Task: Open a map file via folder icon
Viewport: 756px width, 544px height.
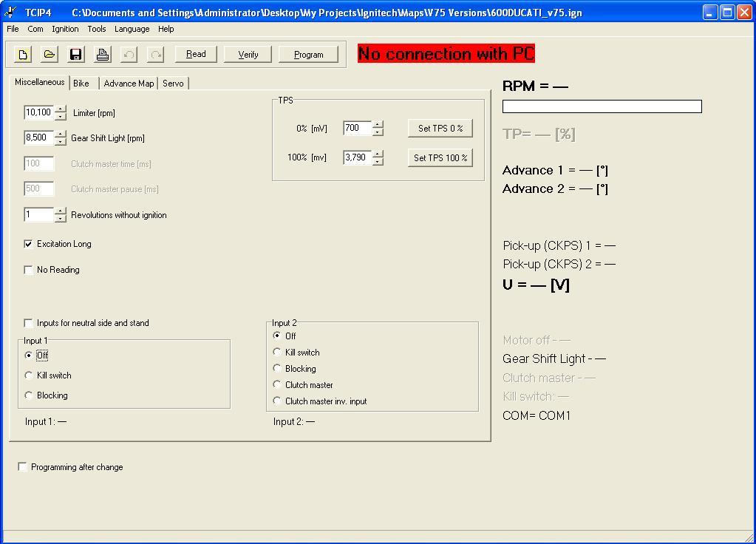Action: [x=49, y=55]
